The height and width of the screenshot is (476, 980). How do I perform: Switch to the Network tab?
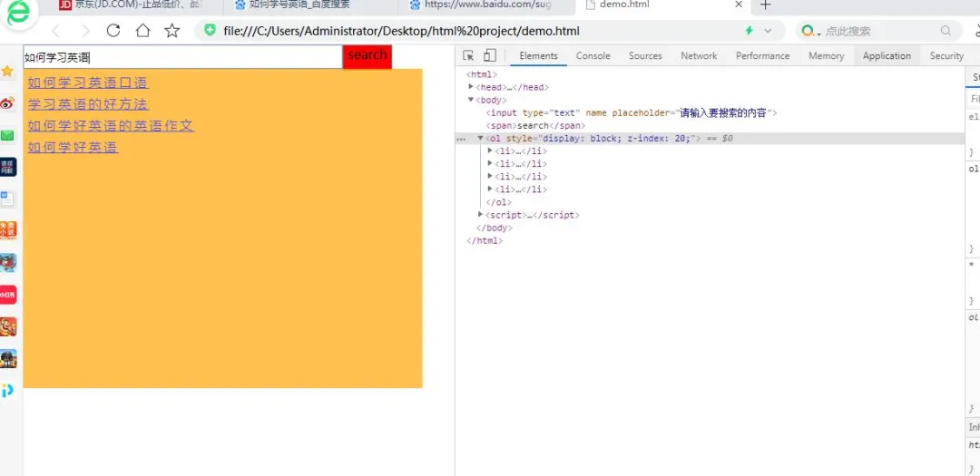(x=699, y=55)
